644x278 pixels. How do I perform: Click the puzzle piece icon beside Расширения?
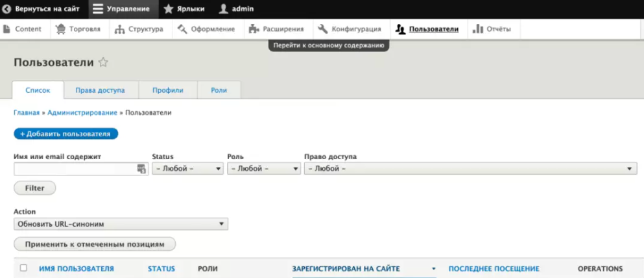click(254, 29)
